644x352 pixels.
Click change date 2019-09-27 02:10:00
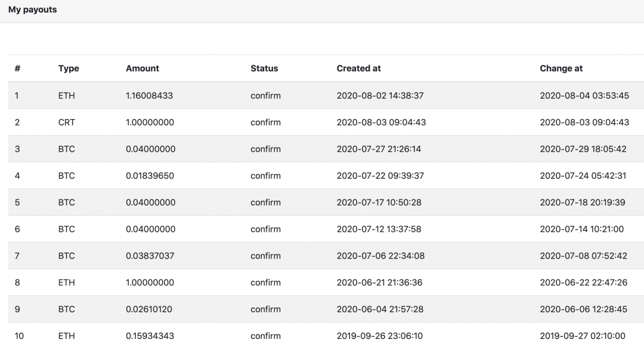pyautogui.click(x=582, y=336)
